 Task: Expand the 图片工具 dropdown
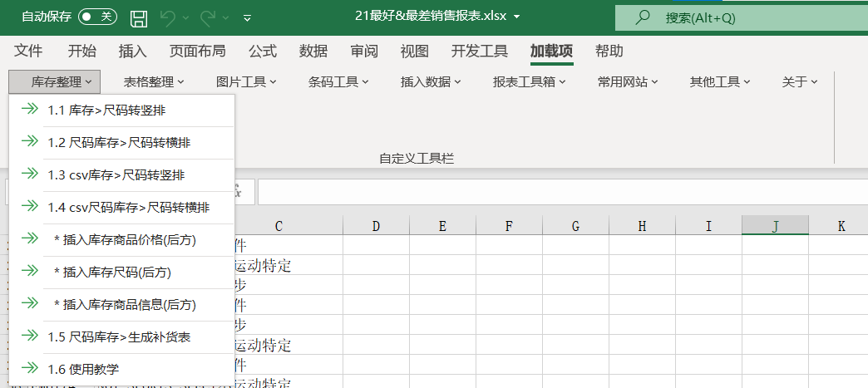[246, 82]
